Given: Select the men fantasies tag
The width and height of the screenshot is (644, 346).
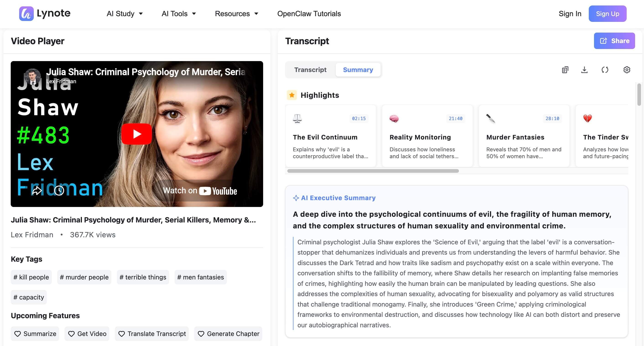Looking at the screenshot, I should [x=201, y=277].
